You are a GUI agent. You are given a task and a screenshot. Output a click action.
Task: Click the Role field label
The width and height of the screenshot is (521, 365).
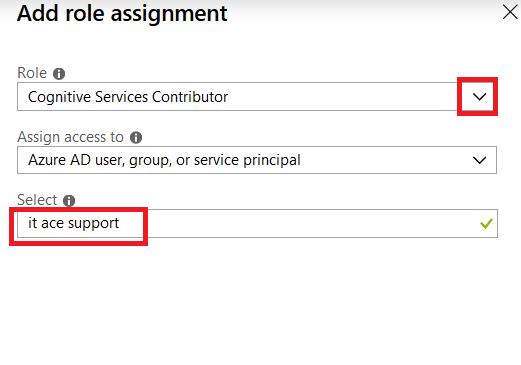coord(32,73)
